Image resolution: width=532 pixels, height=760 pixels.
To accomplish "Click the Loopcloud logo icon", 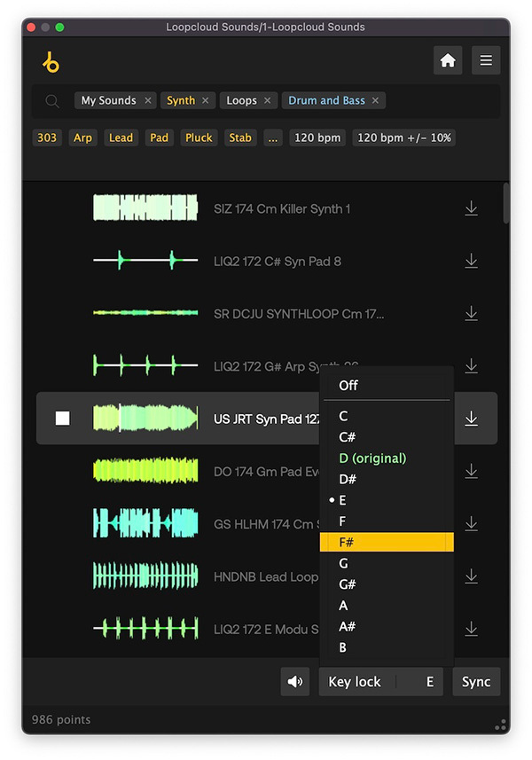I will click(51, 62).
